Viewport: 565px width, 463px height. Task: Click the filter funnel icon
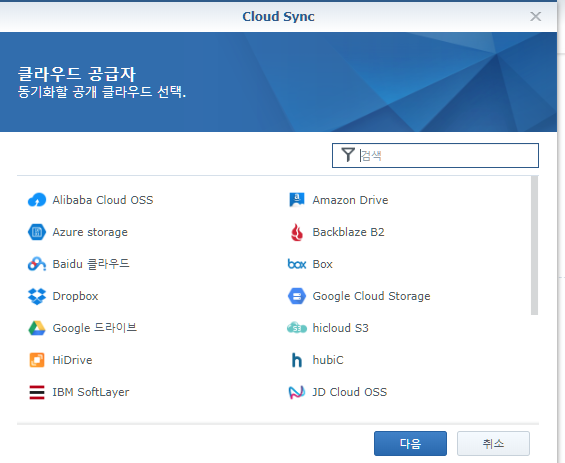[x=348, y=155]
